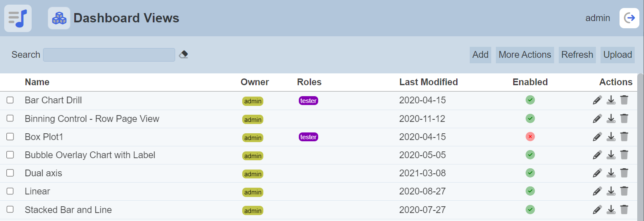644x221 pixels.
Task: Click the Add button
Action: tap(480, 55)
